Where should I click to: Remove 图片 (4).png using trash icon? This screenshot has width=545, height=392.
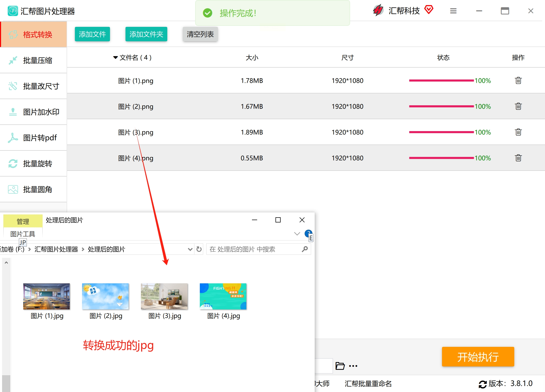point(518,158)
